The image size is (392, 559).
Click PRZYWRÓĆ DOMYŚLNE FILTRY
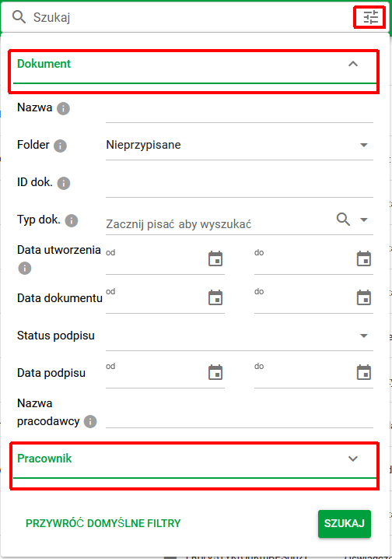tap(103, 523)
